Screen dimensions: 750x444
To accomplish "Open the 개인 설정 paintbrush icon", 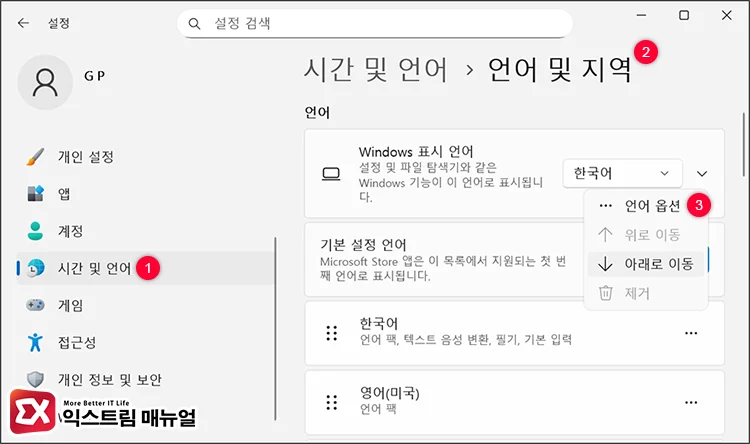I will [35, 156].
